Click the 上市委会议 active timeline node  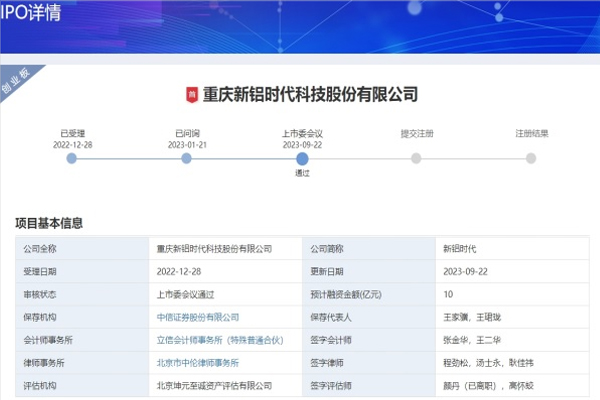(x=302, y=158)
